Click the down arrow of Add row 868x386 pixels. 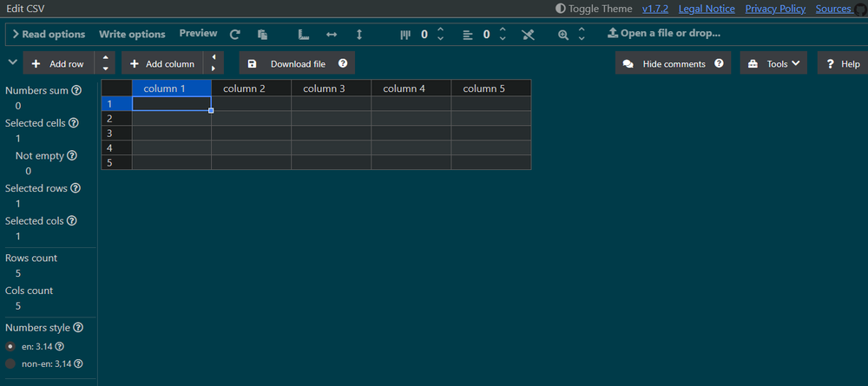[x=105, y=69]
